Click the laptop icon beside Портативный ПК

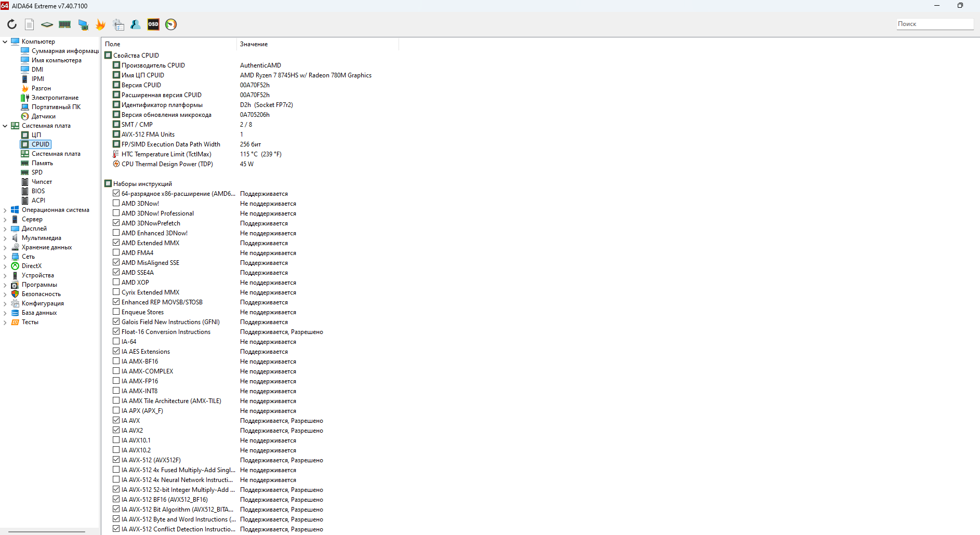(25, 107)
